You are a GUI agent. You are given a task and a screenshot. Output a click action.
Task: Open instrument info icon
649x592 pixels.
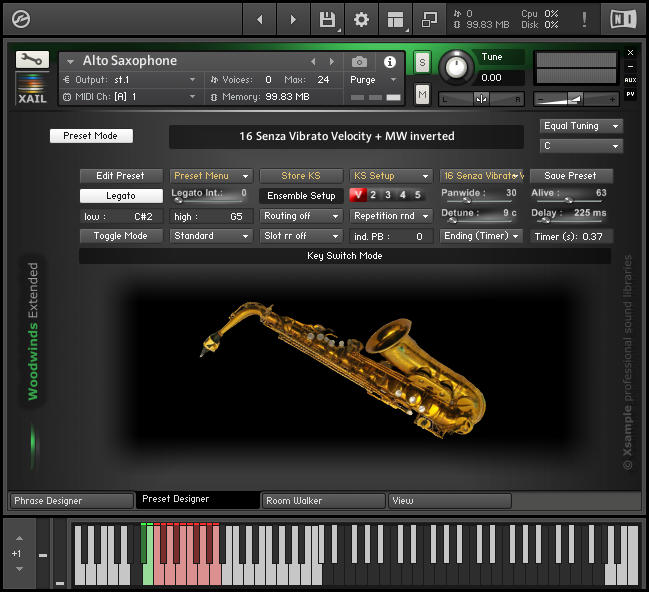click(389, 62)
